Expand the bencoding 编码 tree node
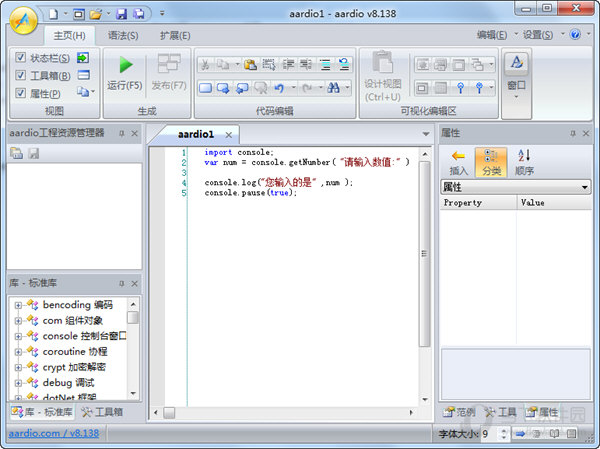The height and width of the screenshot is (449, 600). 18,305
